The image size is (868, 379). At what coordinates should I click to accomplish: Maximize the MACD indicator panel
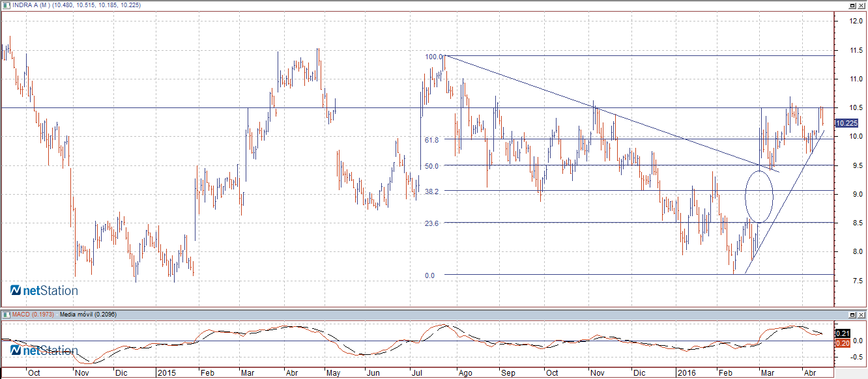tap(852, 315)
